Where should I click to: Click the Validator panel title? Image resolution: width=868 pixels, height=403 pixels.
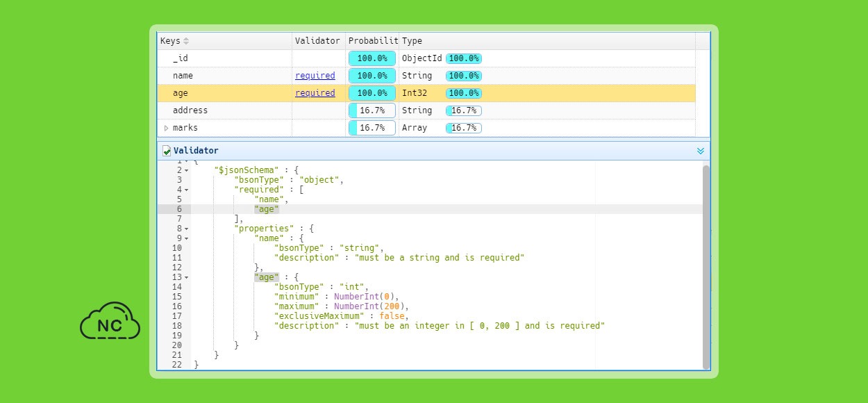[x=196, y=151]
